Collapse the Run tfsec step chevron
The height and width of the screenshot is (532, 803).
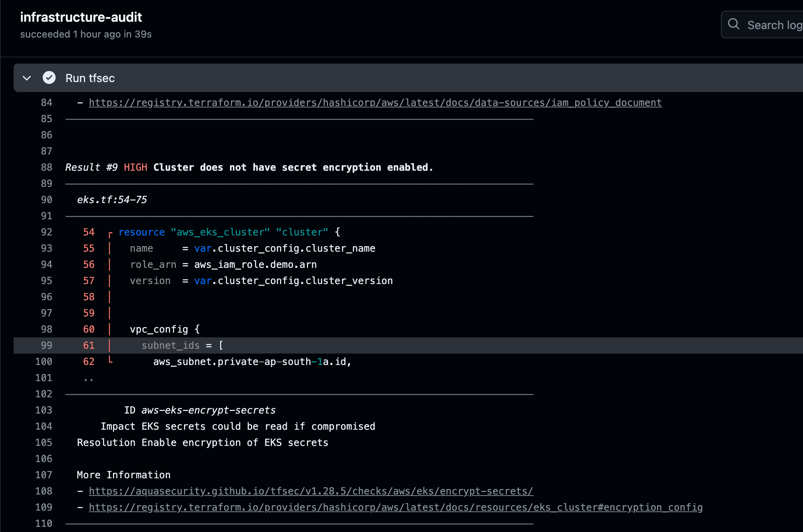pos(26,78)
